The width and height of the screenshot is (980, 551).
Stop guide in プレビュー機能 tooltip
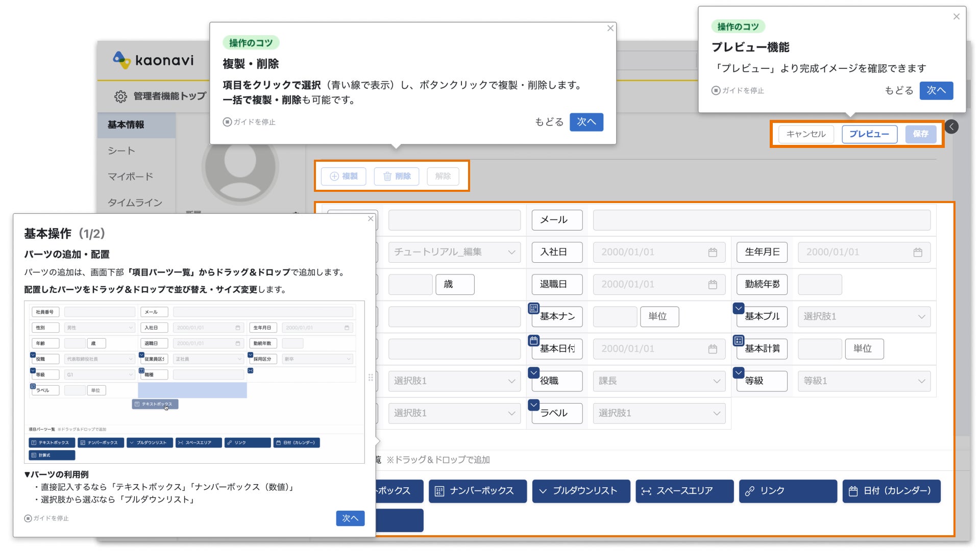[x=738, y=90]
